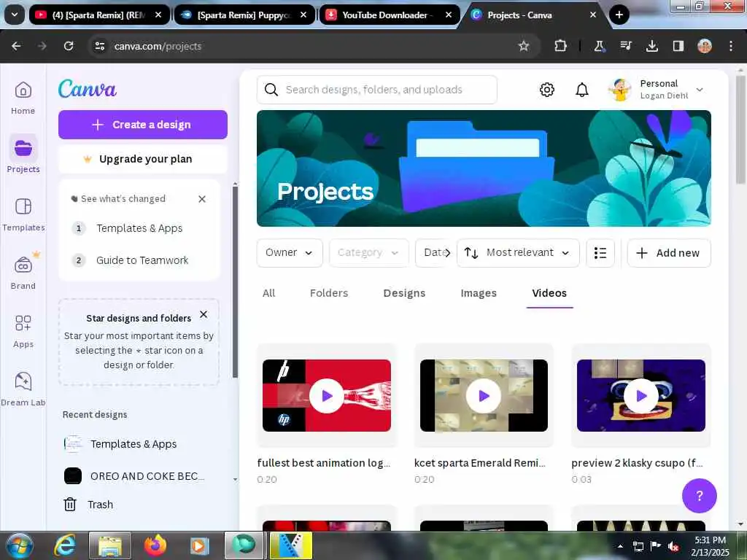Select the Projects folder icon in sidebar
747x560 pixels.
pyautogui.click(x=23, y=148)
